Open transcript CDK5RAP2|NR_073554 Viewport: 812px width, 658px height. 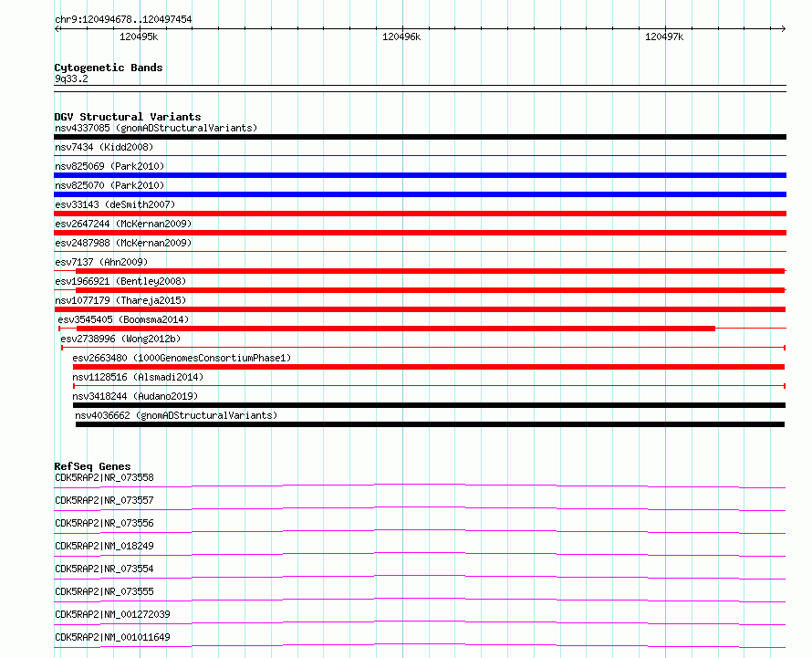click(104, 569)
